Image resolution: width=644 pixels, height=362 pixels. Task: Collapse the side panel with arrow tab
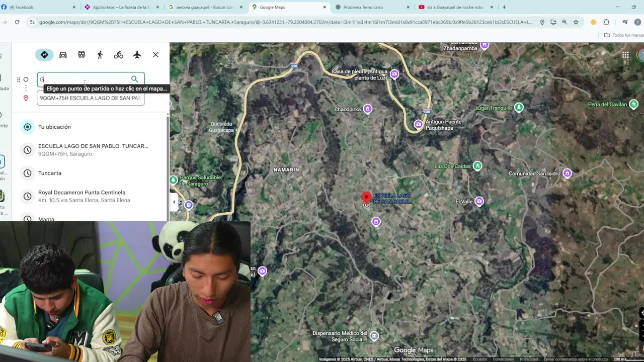[174, 202]
